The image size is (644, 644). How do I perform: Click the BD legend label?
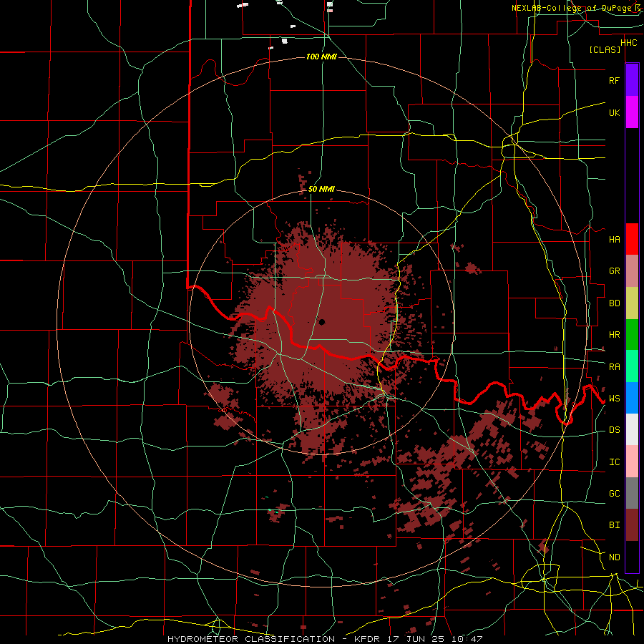[x=614, y=303]
